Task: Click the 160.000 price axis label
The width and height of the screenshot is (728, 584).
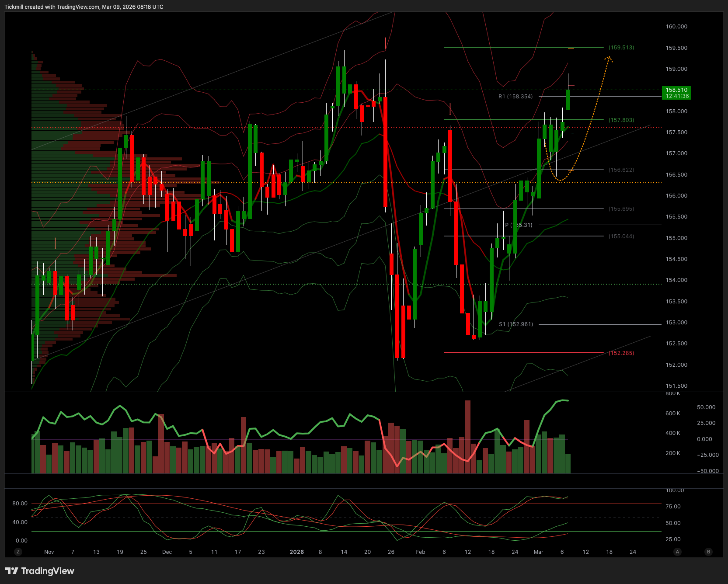Action: coord(676,27)
